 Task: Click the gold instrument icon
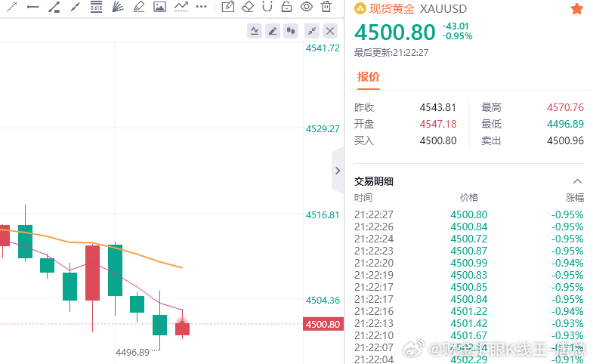coord(360,9)
